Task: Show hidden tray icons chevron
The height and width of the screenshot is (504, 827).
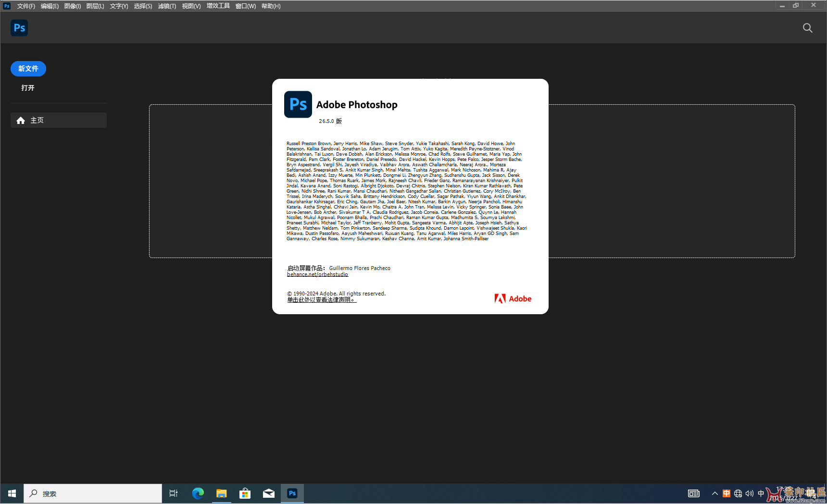Action: tap(715, 493)
